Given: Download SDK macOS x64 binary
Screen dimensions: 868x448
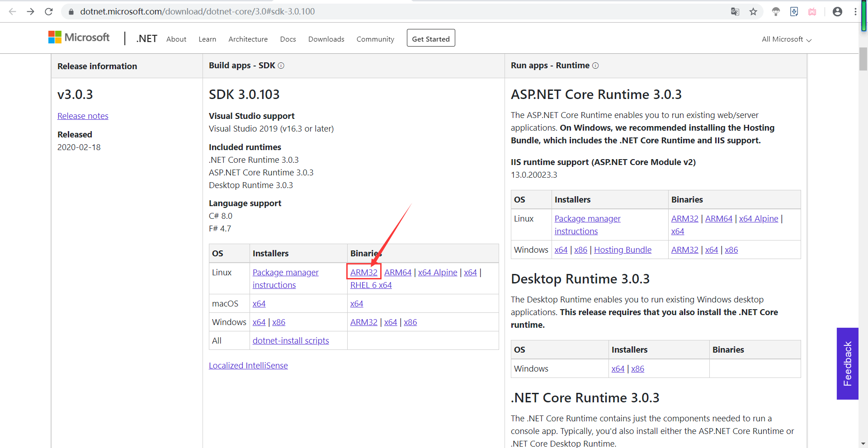Looking at the screenshot, I should [x=357, y=304].
